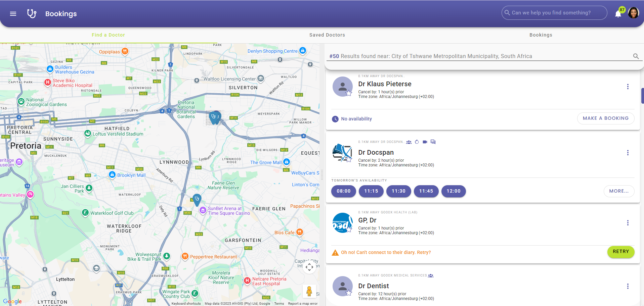Click the No availability clock icon

335,119
